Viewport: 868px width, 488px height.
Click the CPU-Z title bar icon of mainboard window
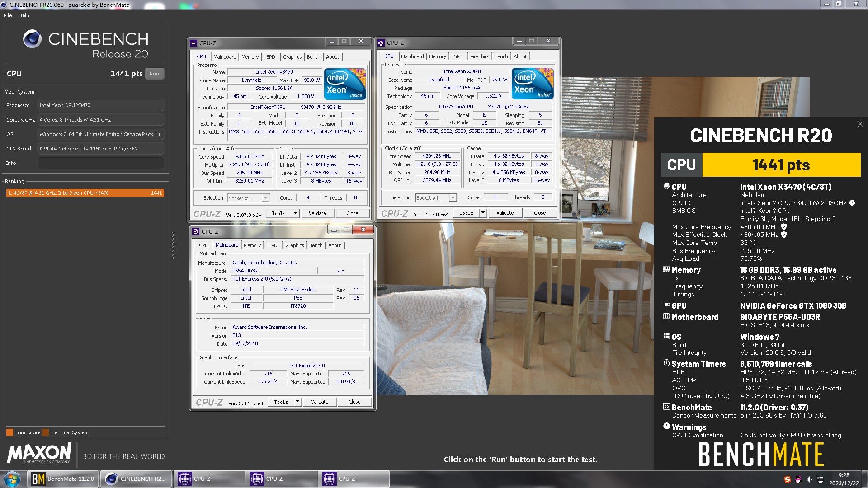tap(196, 231)
